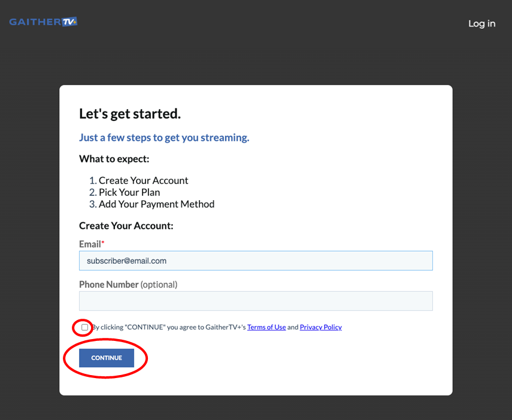Click the "What to expect:" heading
Image resolution: width=512 pixels, height=420 pixels.
click(114, 159)
